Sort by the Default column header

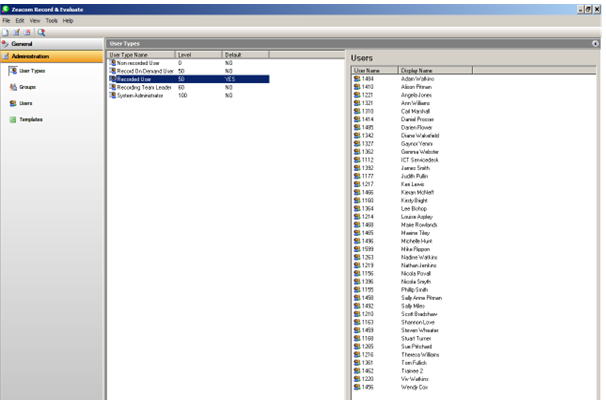click(x=245, y=55)
